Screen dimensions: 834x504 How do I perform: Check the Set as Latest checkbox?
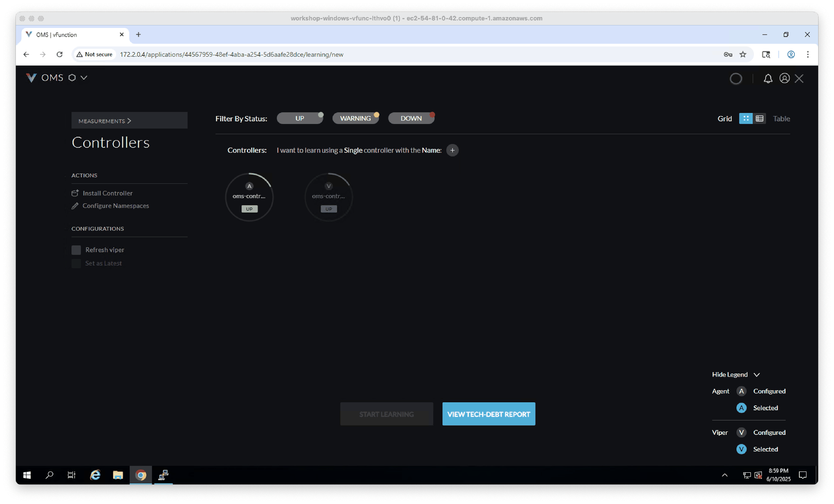(x=76, y=263)
